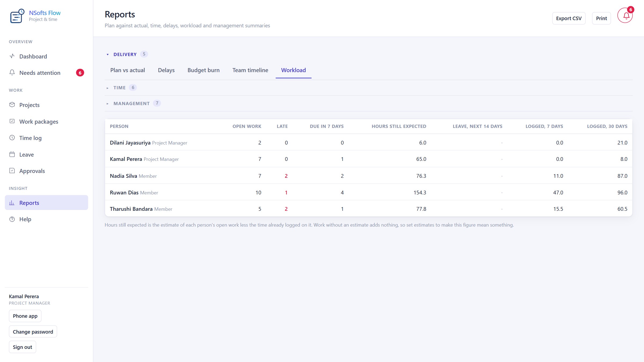
Task: Click the Work packages checklist icon
Action: click(12, 121)
